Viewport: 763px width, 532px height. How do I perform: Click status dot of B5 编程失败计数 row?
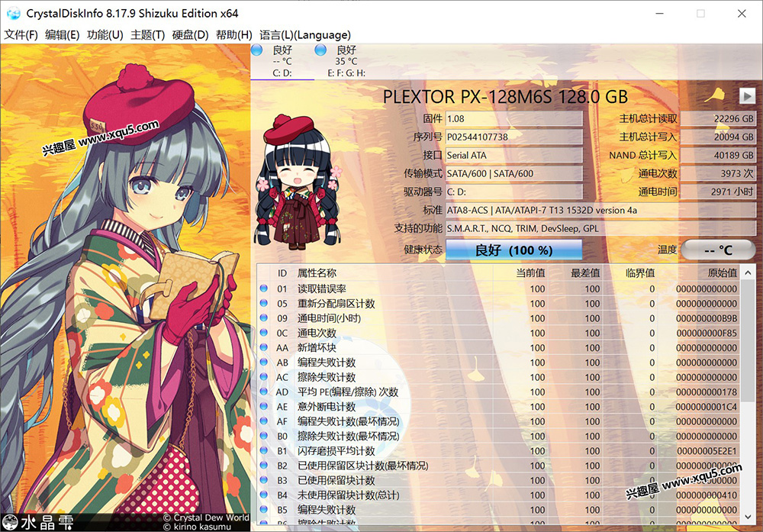click(264, 509)
